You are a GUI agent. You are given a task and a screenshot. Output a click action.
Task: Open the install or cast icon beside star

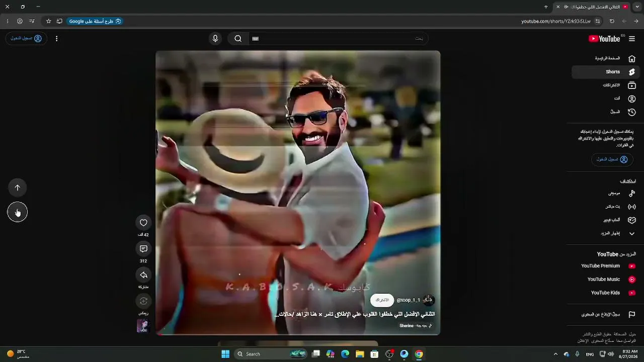pos(59,21)
